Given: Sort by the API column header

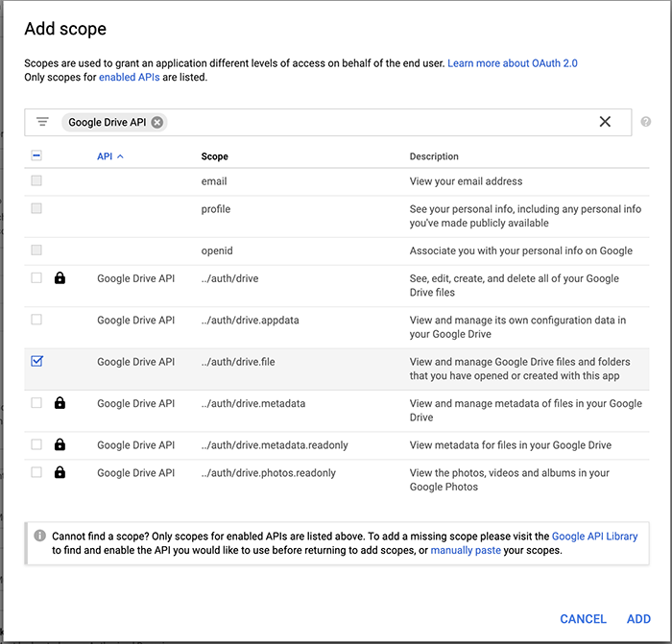Looking at the screenshot, I should [x=109, y=156].
